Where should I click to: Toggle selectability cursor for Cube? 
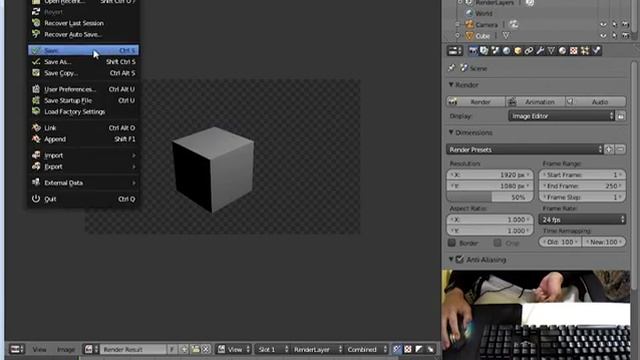pos(614,36)
